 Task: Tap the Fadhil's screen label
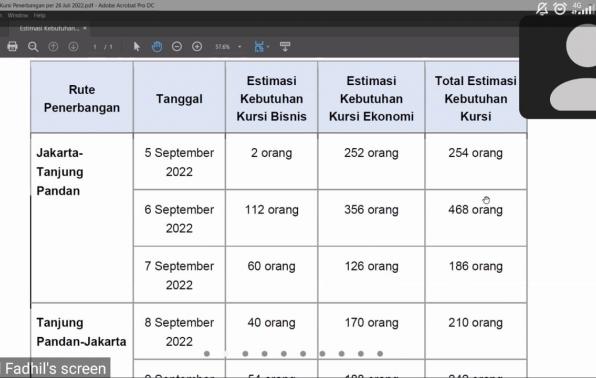coord(55,368)
